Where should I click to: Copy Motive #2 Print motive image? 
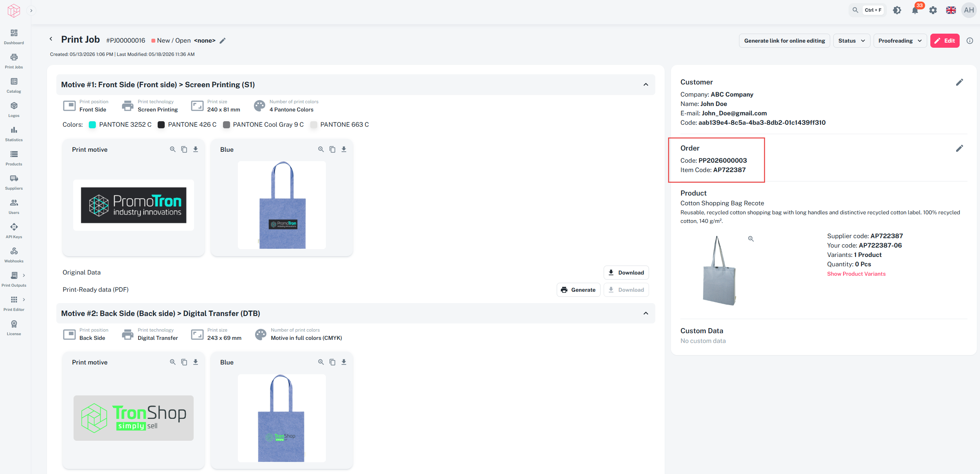click(184, 362)
